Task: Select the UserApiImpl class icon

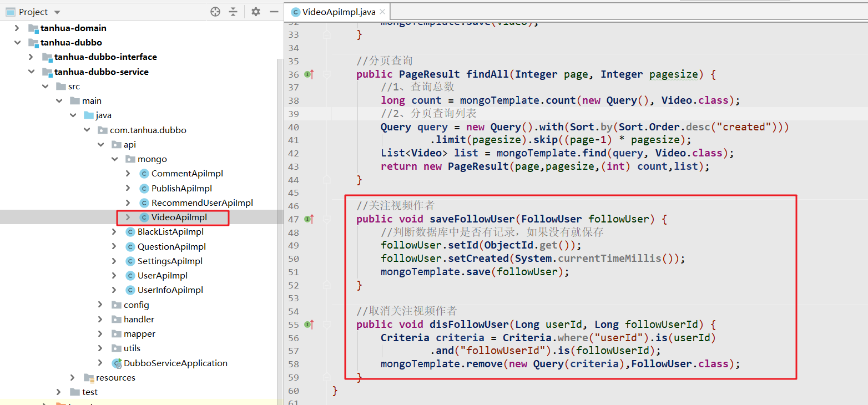Action: 130,275
